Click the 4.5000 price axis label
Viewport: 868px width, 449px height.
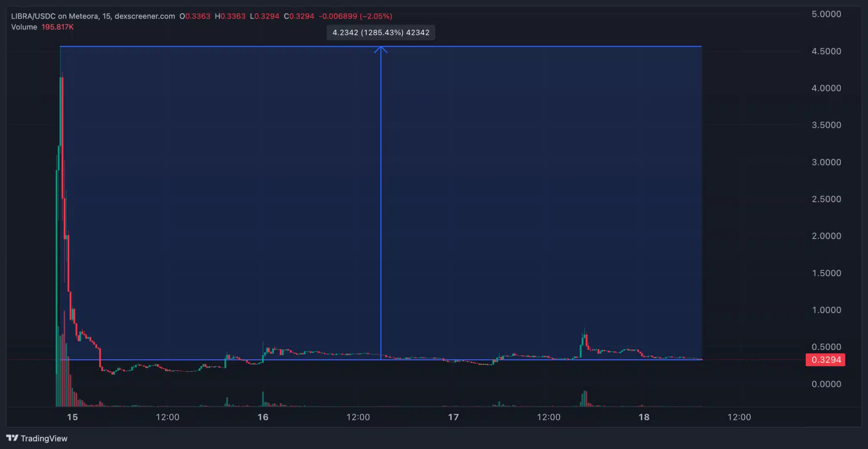[x=826, y=51]
